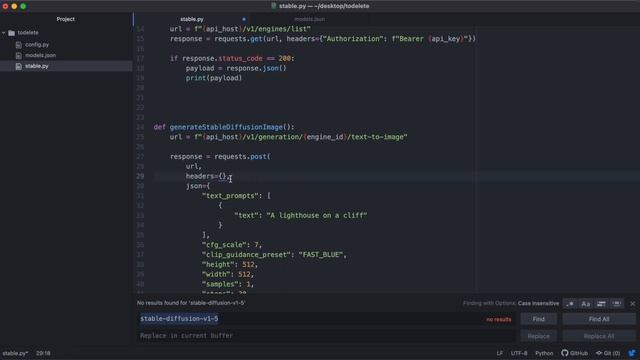The height and width of the screenshot is (360, 640).
Task: Toggle the whole word search option
Action: point(616,304)
